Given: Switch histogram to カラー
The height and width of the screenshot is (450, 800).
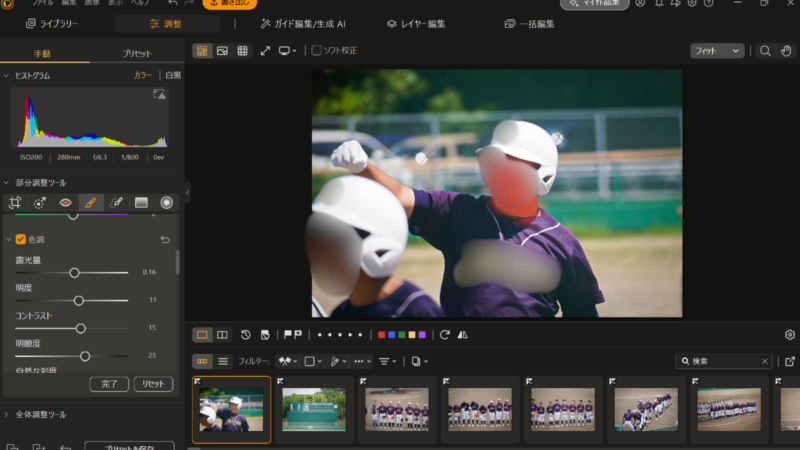Looking at the screenshot, I should 143,76.
